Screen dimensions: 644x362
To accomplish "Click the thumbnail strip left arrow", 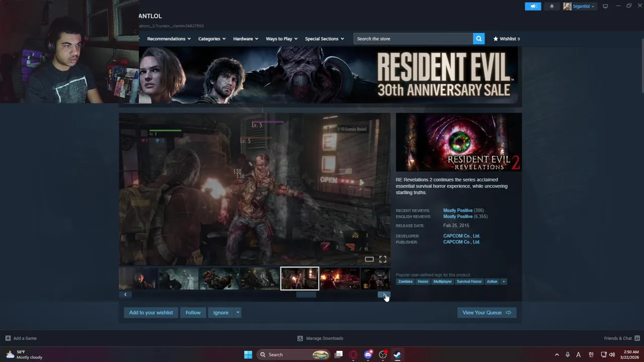I will pos(125,295).
